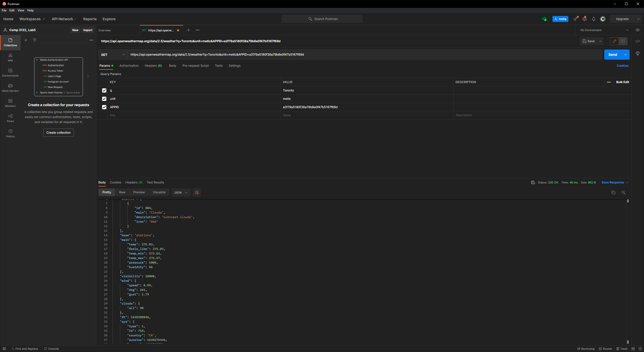Search within the response body
644x352 pixels.
point(623,193)
